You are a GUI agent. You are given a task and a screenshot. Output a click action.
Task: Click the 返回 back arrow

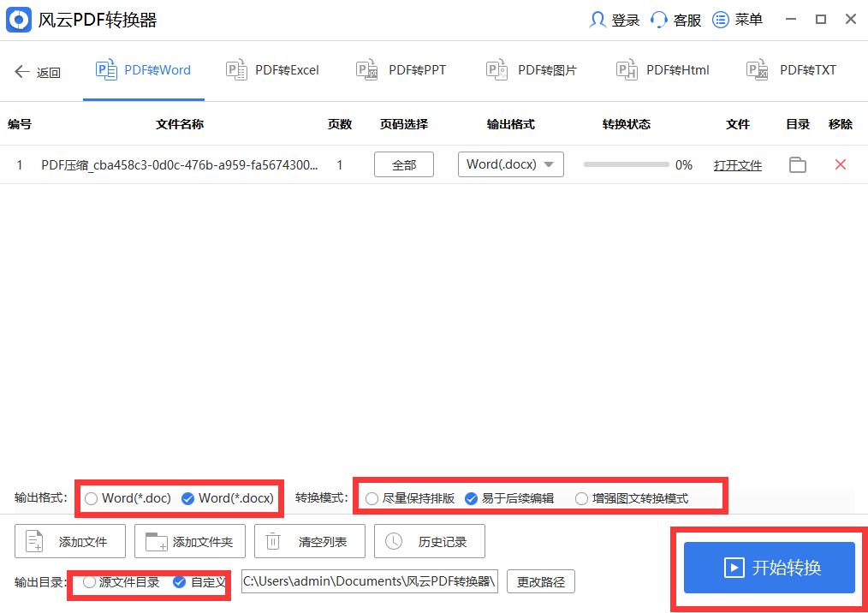(x=22, y=71)
